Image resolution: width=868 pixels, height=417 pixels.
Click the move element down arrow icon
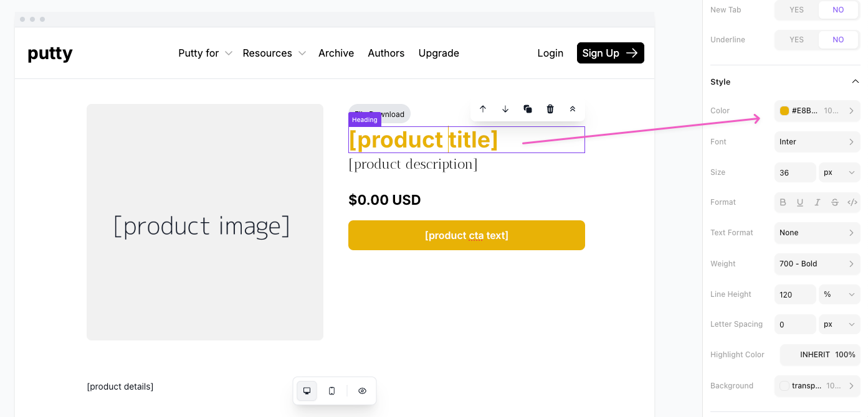pos(505,109)
